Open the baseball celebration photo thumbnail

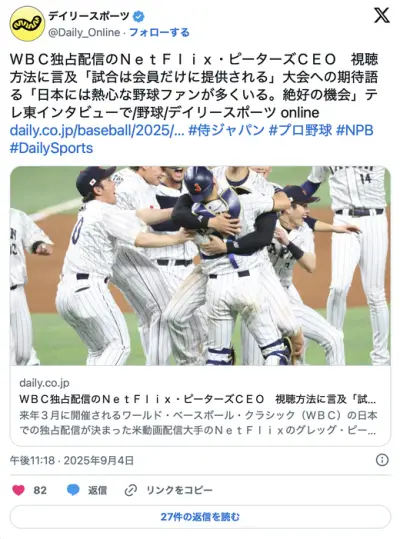(200, 266)
